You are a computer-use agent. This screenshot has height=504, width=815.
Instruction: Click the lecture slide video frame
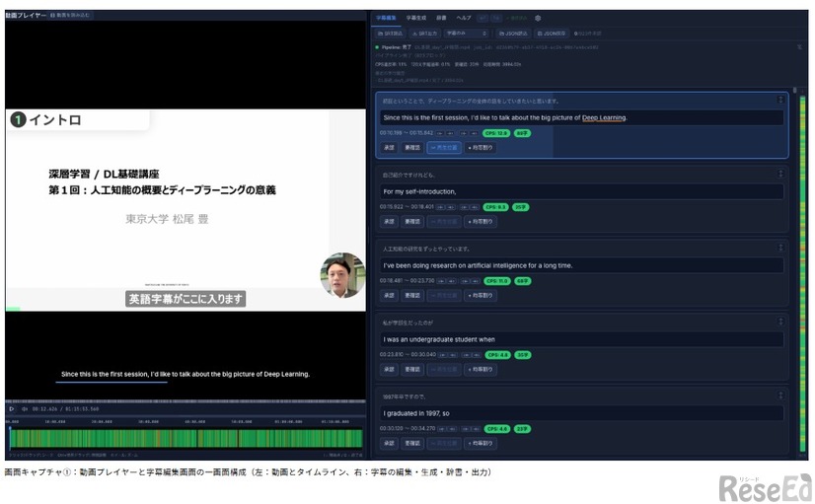click(x=185, y=210)
